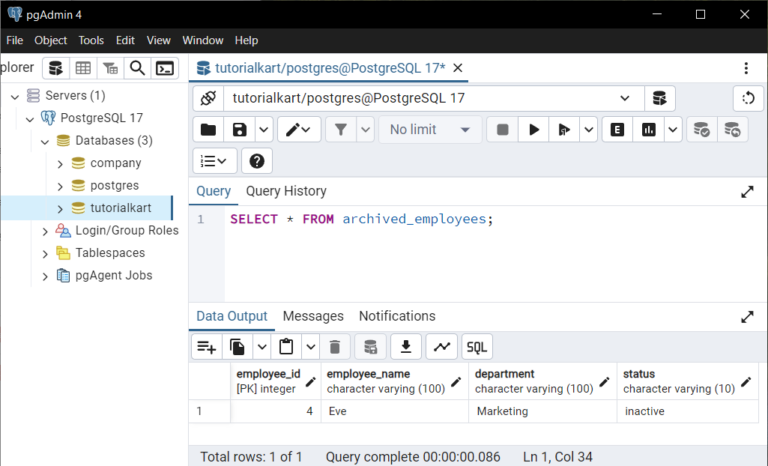This screenshot has height=466, width=768.
Task: Expand the tutorialkart database node
Action: [x=60, y=209]
